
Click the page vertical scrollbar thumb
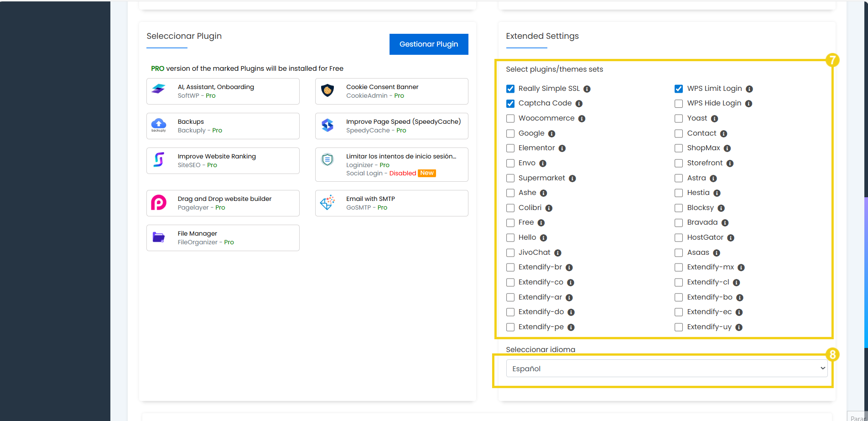866,272
